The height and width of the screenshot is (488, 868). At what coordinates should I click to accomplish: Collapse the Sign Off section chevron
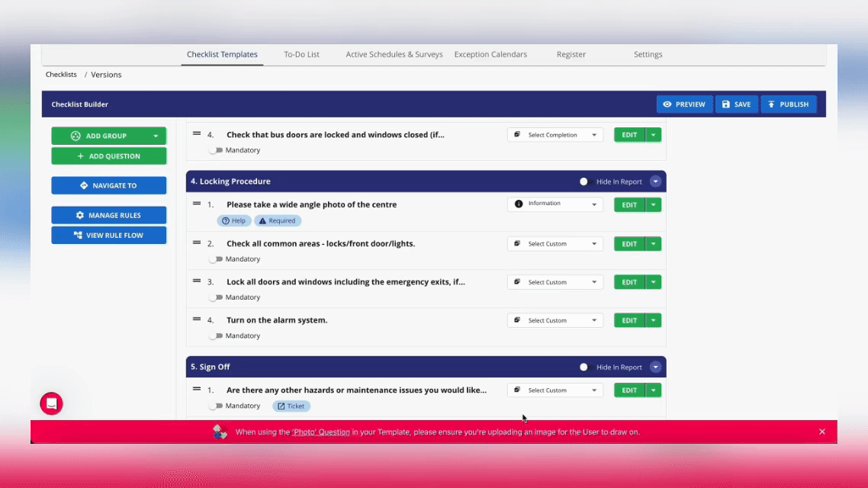[x=655, y=367]
